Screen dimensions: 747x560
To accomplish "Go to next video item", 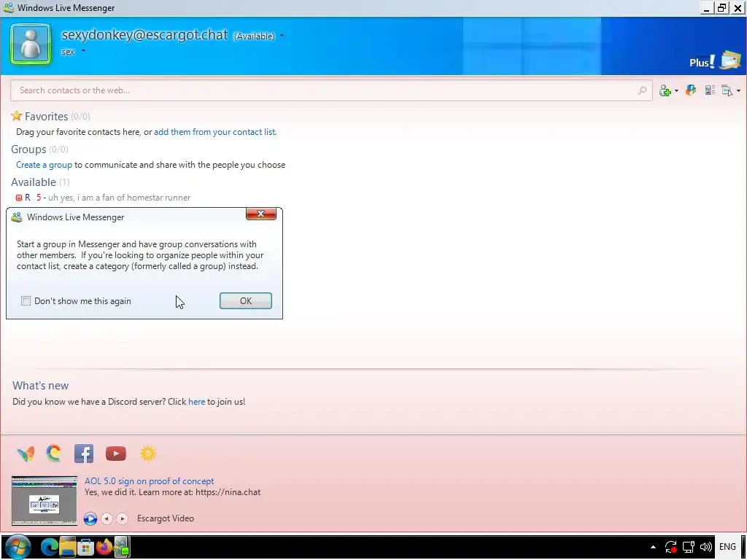I will pyautogui.click(x=122, y=518).
